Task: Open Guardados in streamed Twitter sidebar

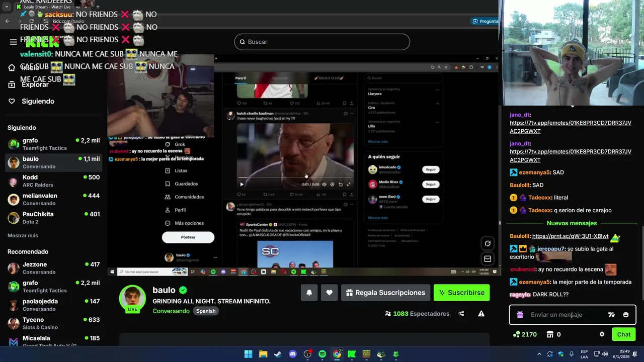Action: [x=182, y=184]
